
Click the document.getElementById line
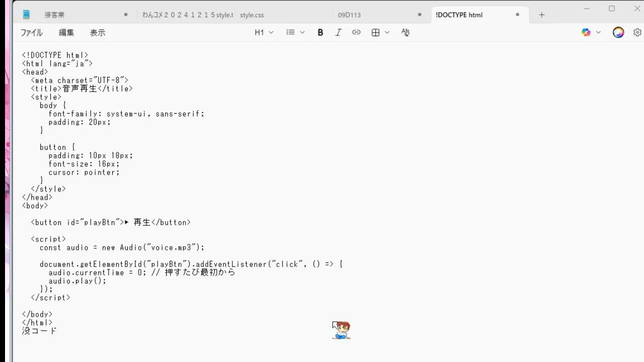click(x=191, y=264)
